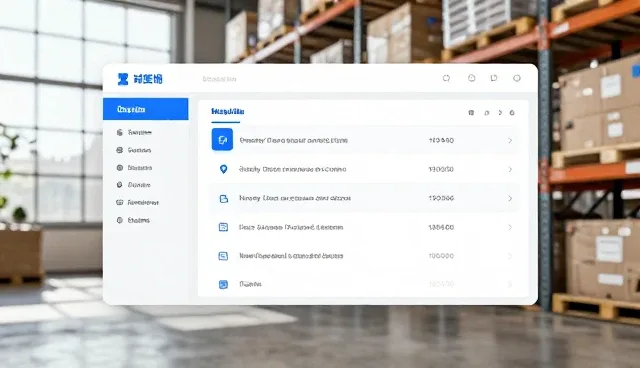Click the search field in the top header
This screenshot has width=640, height=368.
[x=220, y=79]
